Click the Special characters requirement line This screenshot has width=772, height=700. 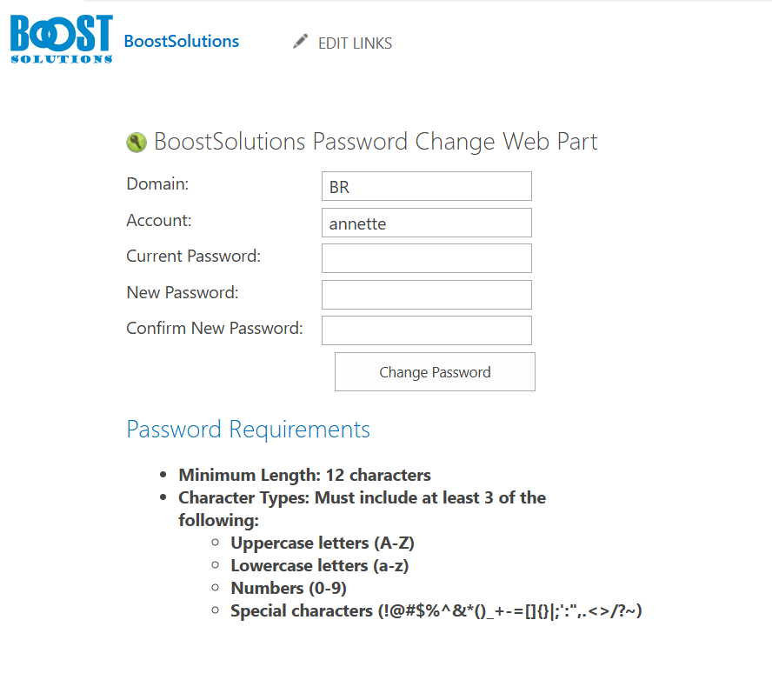(436, 610)
